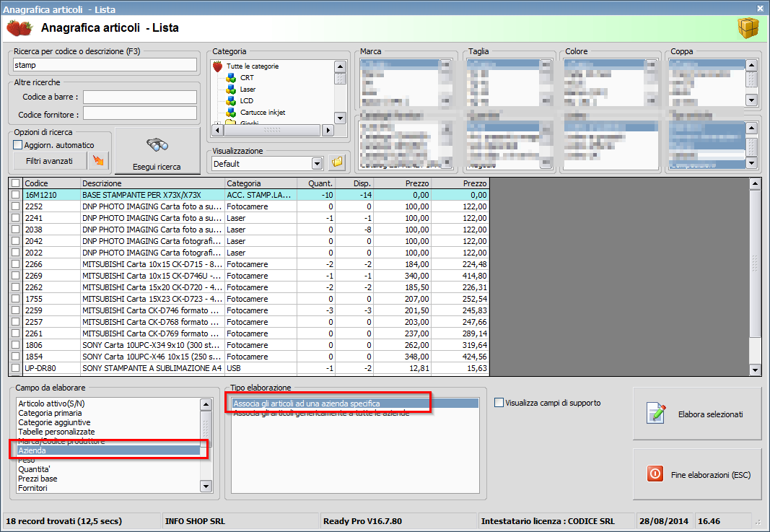The width and height of the screenshot is (770, 532).
Task: Click the article table's scroll up arrow
Action: click(x=755, y=184)
